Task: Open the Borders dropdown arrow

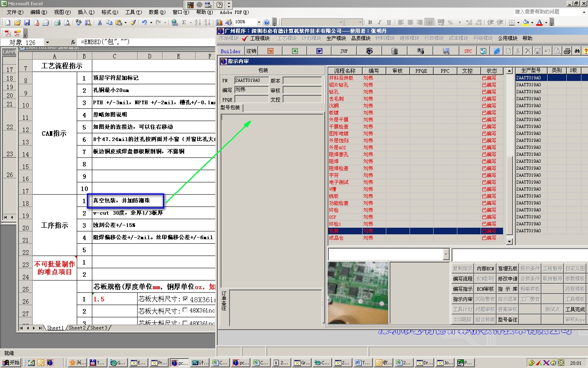Action: click(x=518, y=22)
